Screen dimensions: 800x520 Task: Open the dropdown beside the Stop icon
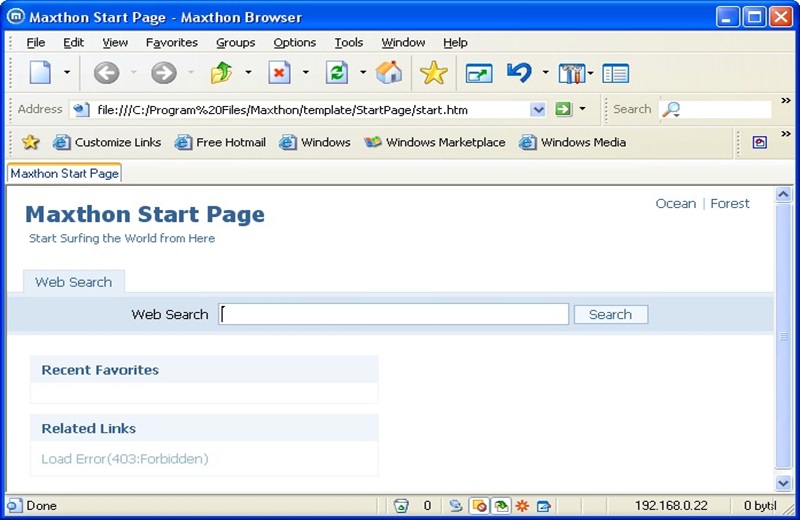click(306, 72)
